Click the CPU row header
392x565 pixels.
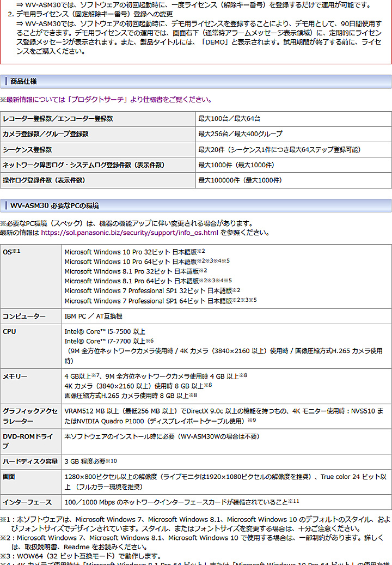coord(31,347)
